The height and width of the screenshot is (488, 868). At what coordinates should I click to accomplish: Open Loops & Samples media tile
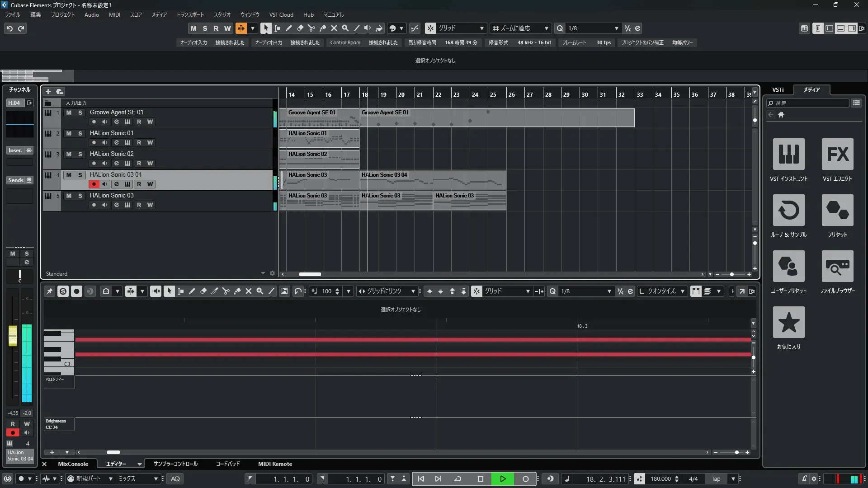788,211
